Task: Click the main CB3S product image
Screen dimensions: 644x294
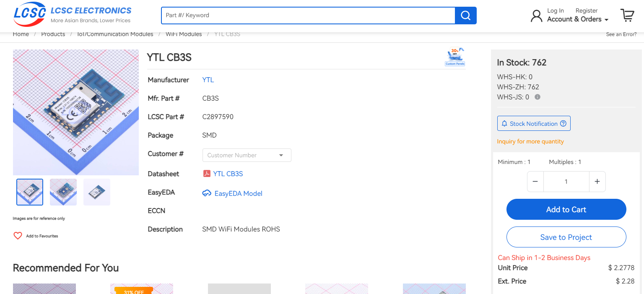Action: point(76,112)
